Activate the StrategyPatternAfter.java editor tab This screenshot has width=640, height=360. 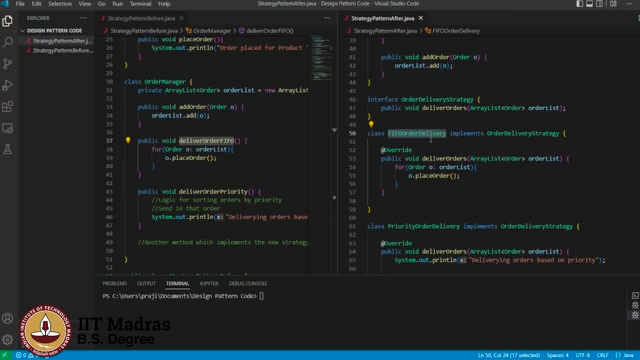(x=382, y=18)
